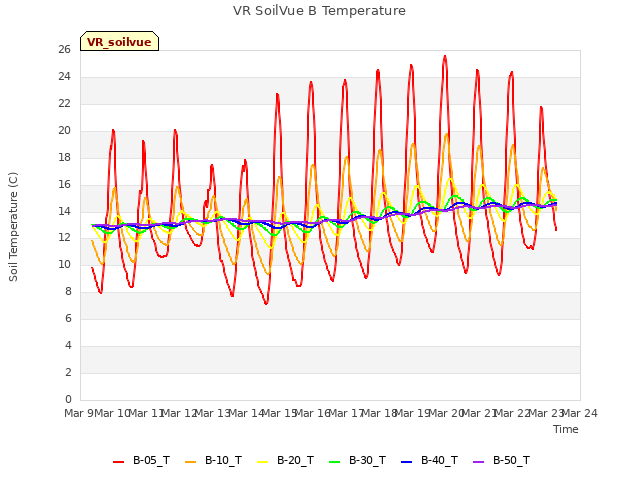Toggle the B-10_T orange legend swatch

(x=191, y=462)
